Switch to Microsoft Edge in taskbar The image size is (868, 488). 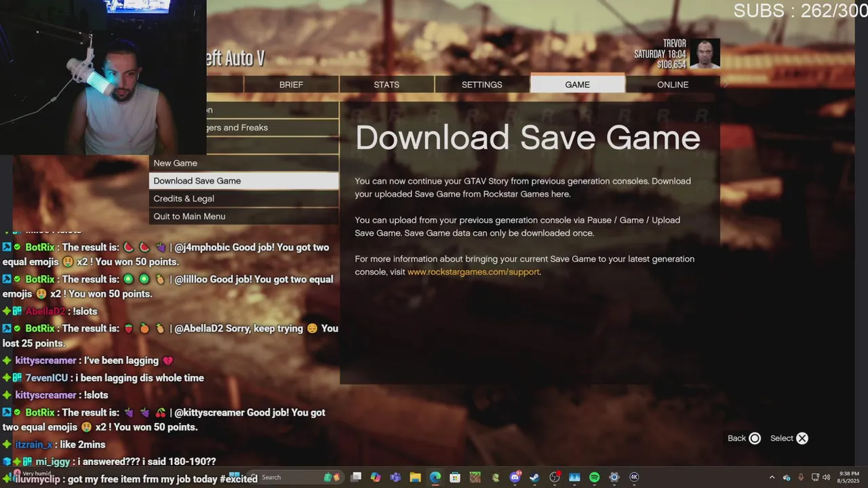(x=435, y=477)
